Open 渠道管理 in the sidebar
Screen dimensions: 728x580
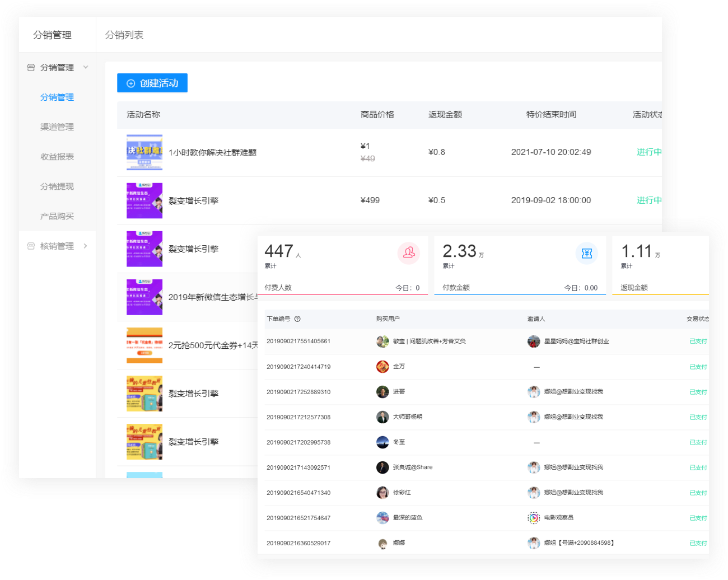coord(57,127)
